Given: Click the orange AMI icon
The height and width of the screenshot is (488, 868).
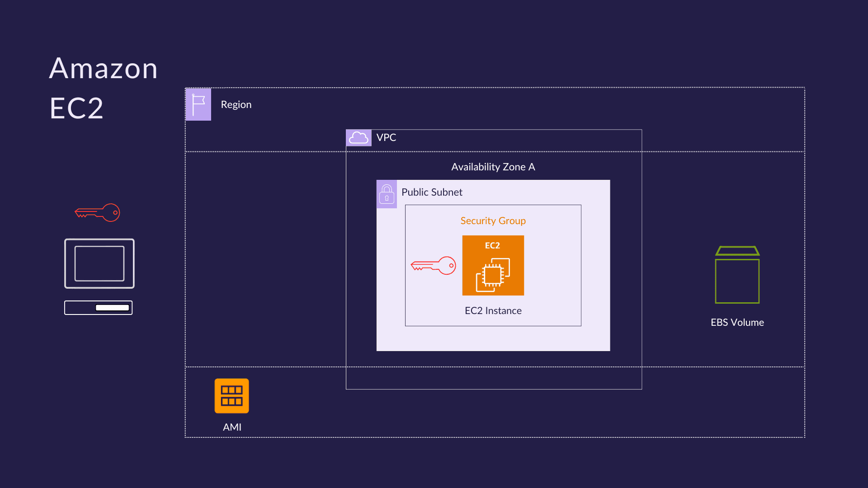Looking at the screenshot, I should [x=231, y=396].
